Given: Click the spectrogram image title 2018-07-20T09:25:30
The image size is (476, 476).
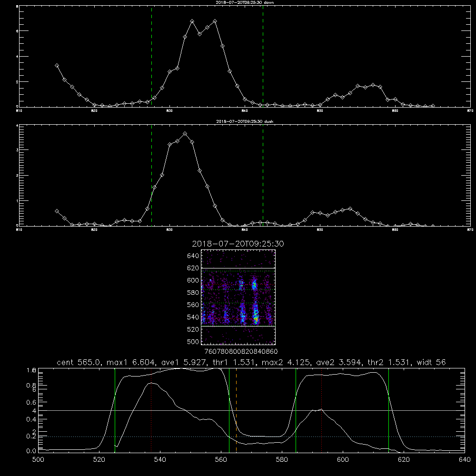Looking at the screenshot, I should 238,244.
